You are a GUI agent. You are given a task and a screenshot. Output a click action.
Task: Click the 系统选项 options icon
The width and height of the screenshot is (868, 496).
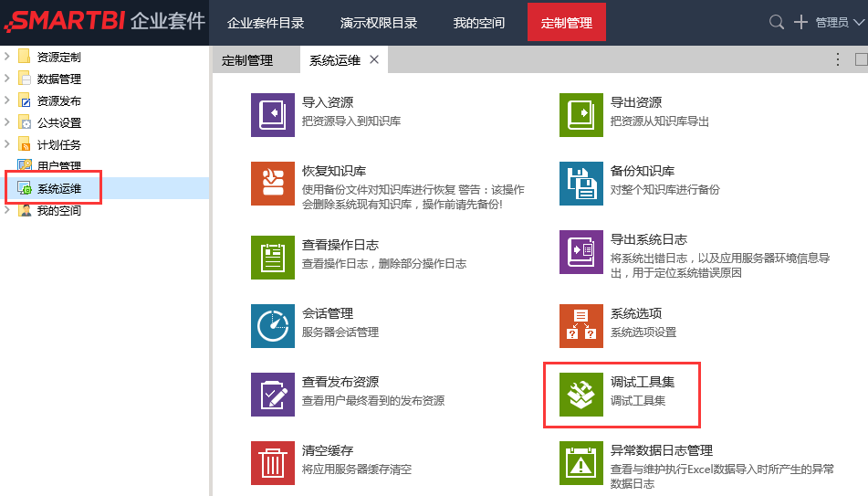click(580, 326)
